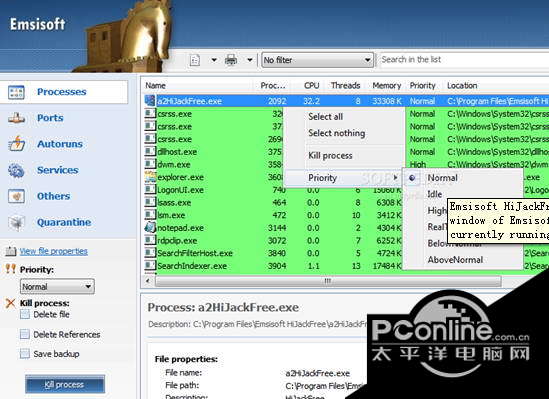Click the explorer.exe process icon

(x=150, y=177)
